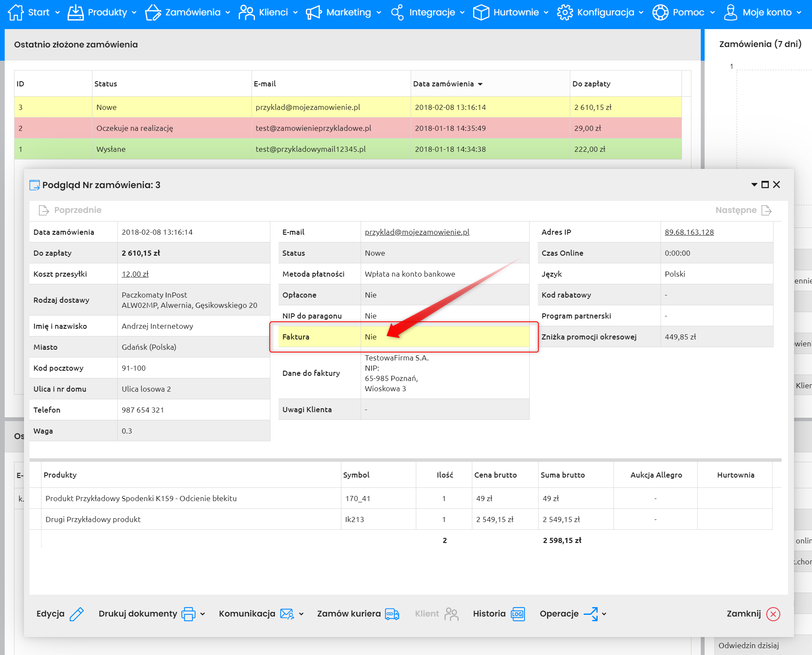Click the Zamknij button label
Image resolution: width=812 pixels, height=655 pixels.
click(744, 614)
